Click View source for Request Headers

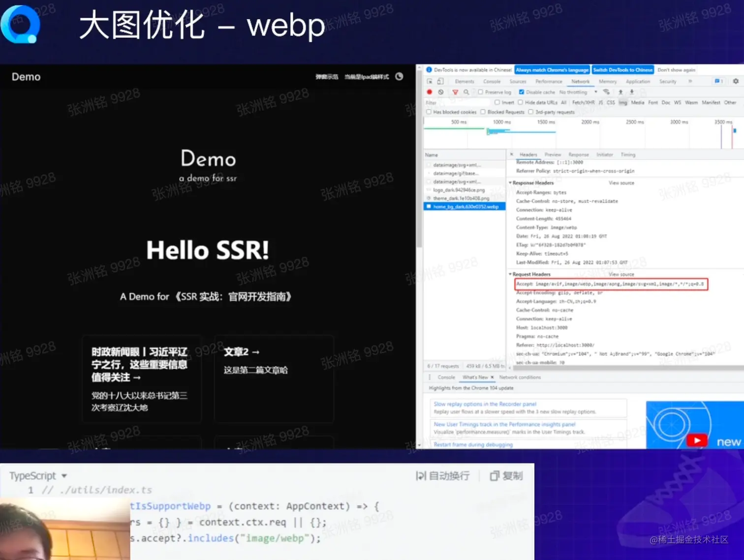pos(621,274)
